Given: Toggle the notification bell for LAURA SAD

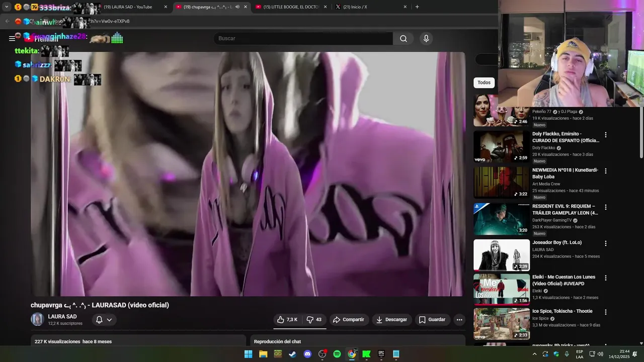Looking at the screenshot, I should pyautogui.click(x=99, y=320).
